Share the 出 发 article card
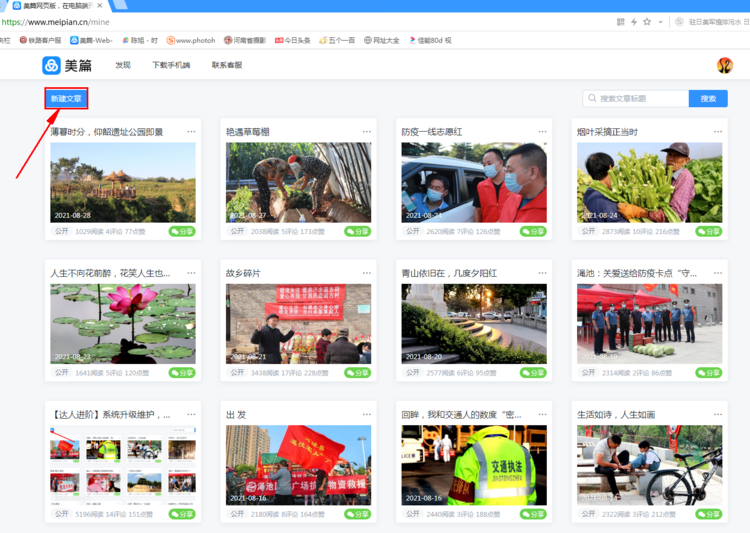This screenshot has width=750, height=533. click(x=358, y=514)
